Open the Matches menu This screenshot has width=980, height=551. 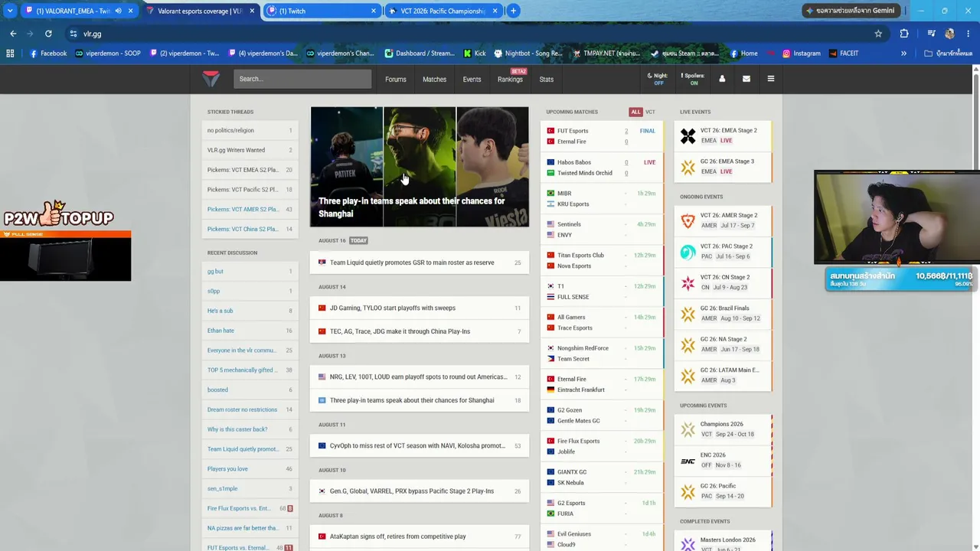[x=434, y=80]
